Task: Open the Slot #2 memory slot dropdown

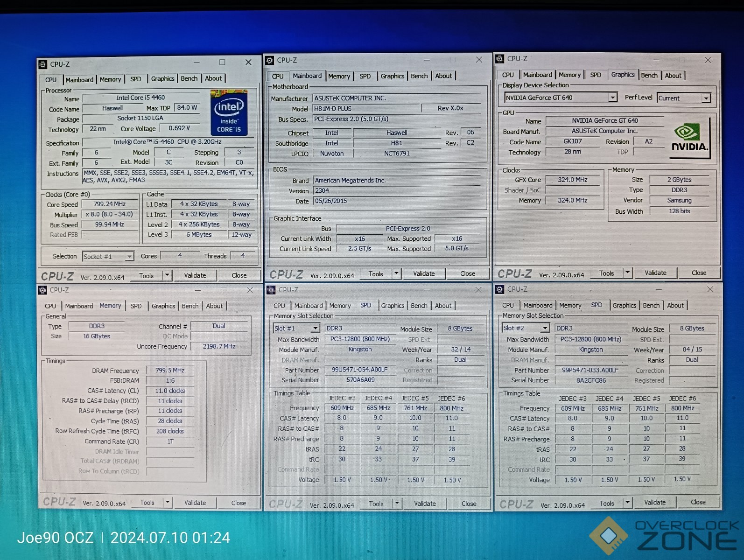Action: tap(545, 328)
